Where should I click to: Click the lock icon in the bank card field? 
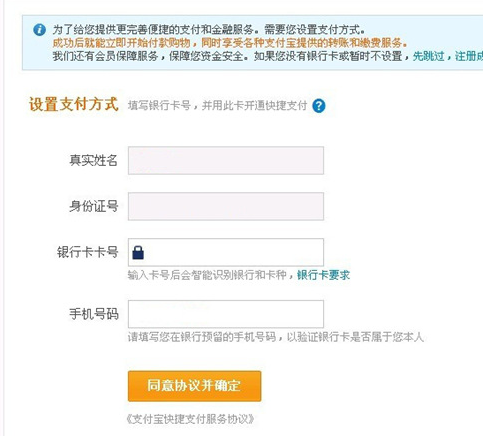point(138,252)
